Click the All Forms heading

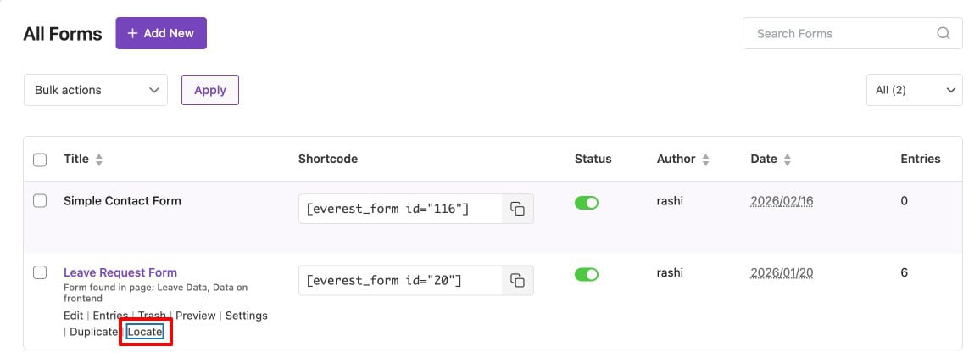63,34
